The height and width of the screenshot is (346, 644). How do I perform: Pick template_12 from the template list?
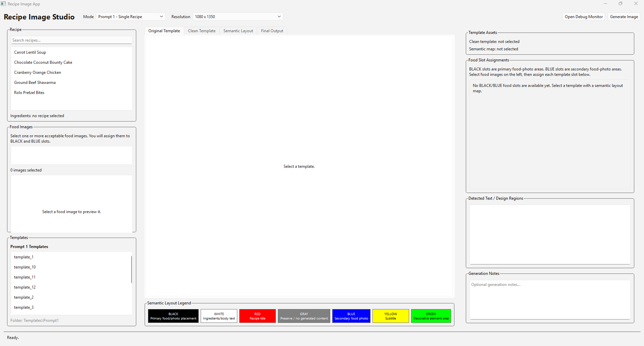point(71,287)
